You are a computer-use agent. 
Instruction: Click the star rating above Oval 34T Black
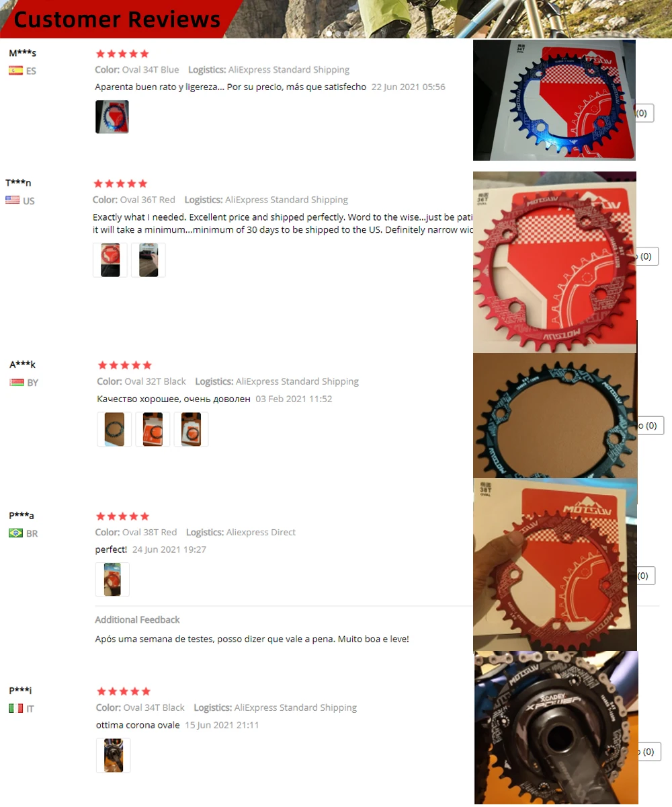pos(124,691)
